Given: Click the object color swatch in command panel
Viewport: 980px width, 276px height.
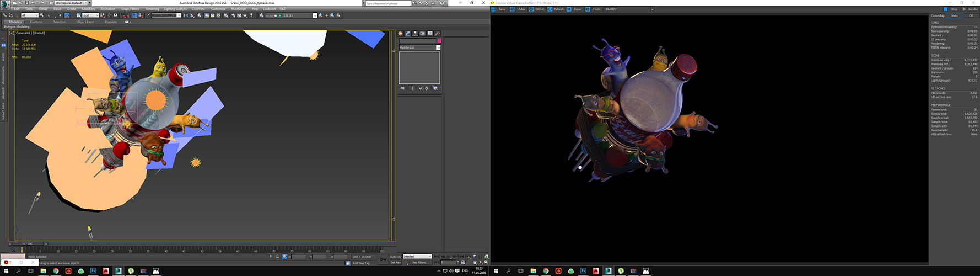Looking at the screenshot, I should click(439, 41).
